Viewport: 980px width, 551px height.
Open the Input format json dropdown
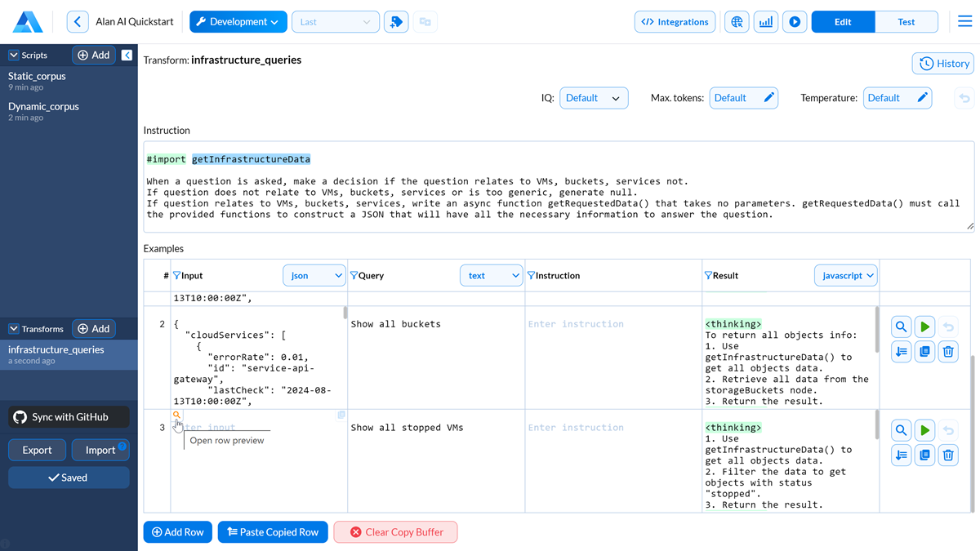(314, 275)
